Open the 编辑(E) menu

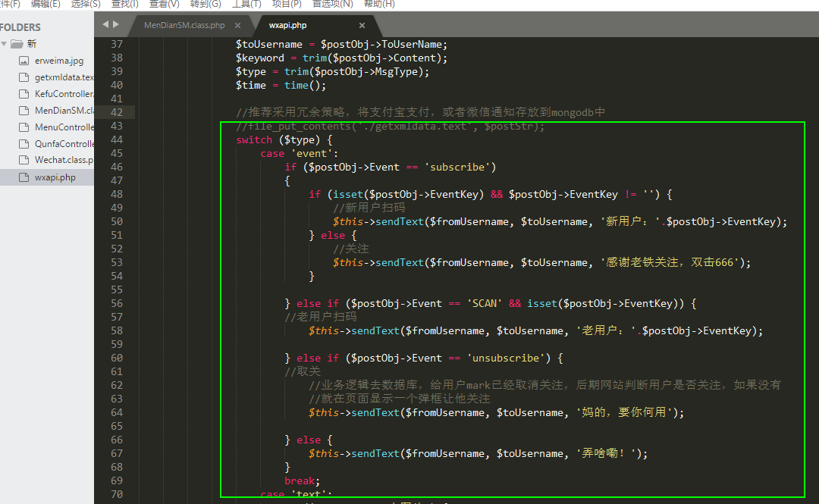click(45, 4)
